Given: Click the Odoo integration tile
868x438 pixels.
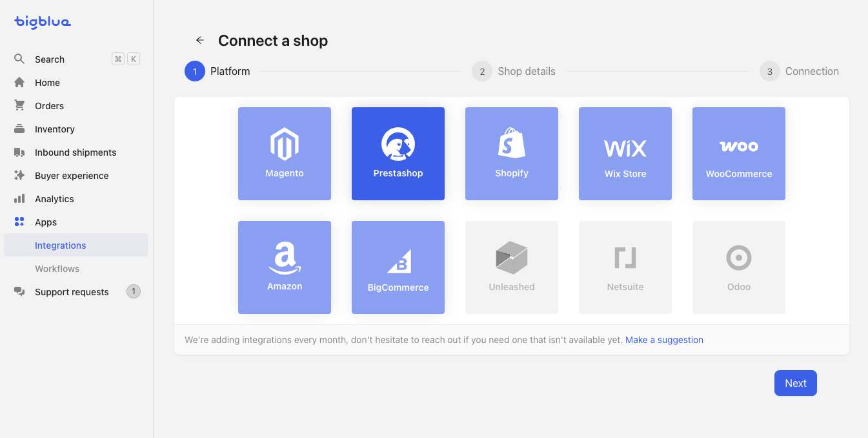Looking at the screenshot, I should pyautogui.click(x=739, y=267).
